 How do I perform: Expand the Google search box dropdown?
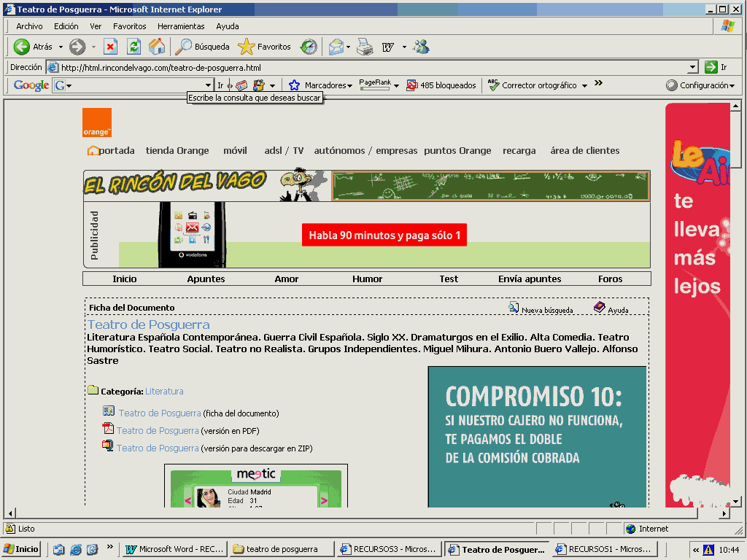(x=208, y=85)
